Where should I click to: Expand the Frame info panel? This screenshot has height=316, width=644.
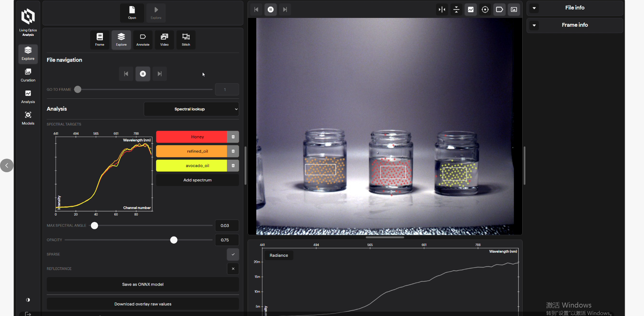point(534,25)
